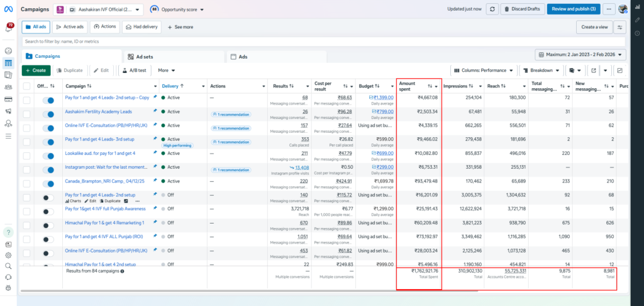Click the account overview gauge icon in sidebar
644x306 pixels.
pyautogui.click(x=9, y=51)
